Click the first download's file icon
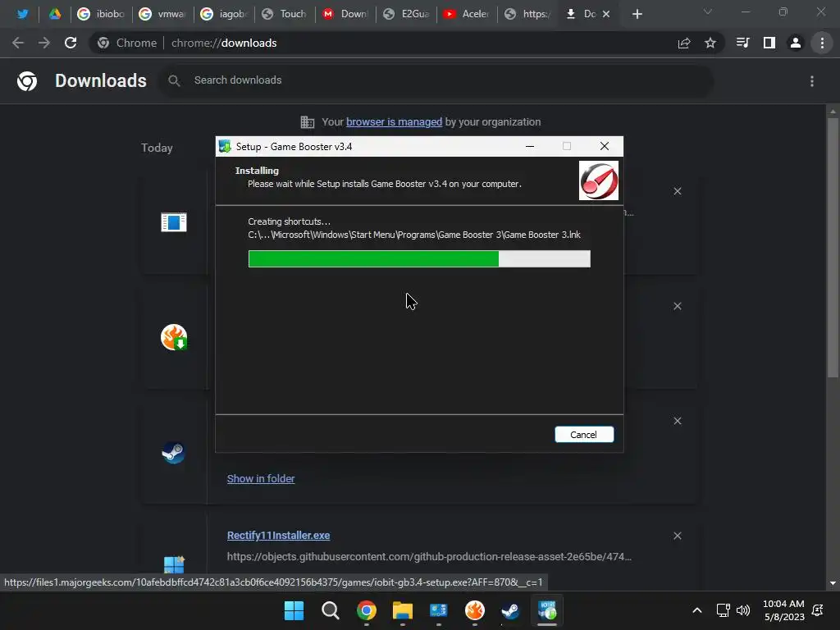This screenshot has width=840, height=630. click(x=174, y=222)
